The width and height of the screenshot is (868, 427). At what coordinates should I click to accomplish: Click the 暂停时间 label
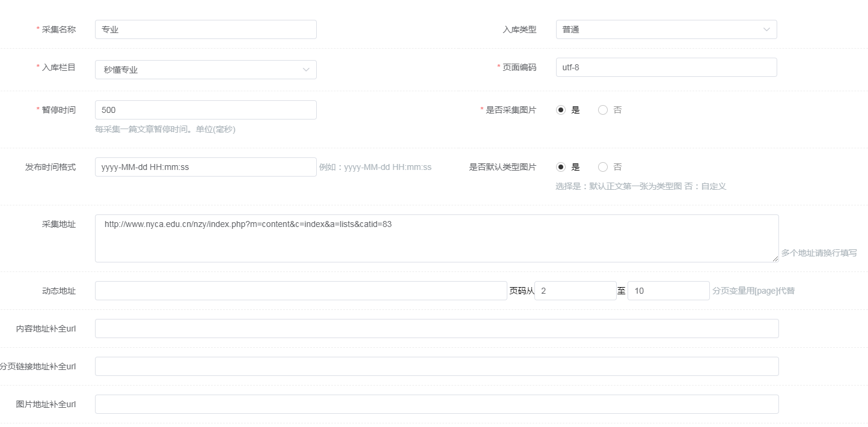click(59, 110)
